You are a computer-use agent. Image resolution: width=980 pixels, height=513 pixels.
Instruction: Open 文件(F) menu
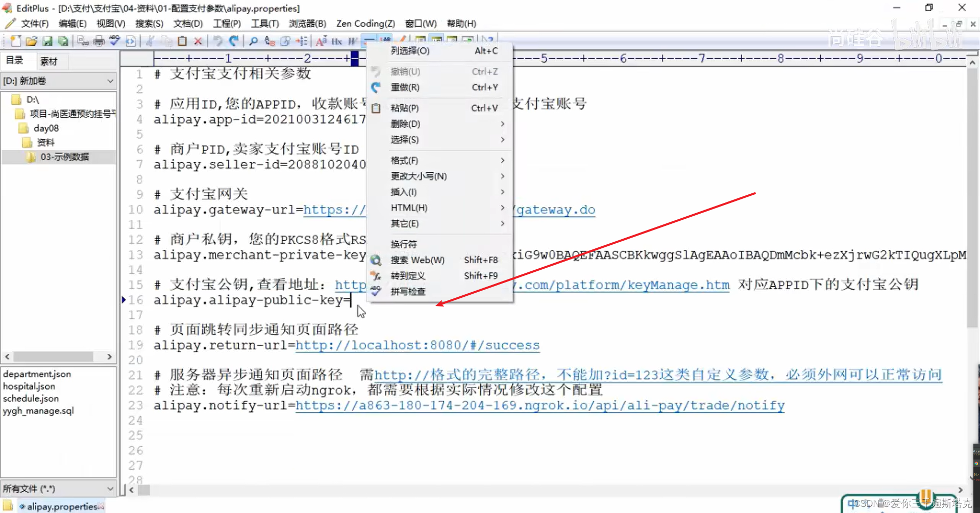pyautogui.click(x=35, y=23)
